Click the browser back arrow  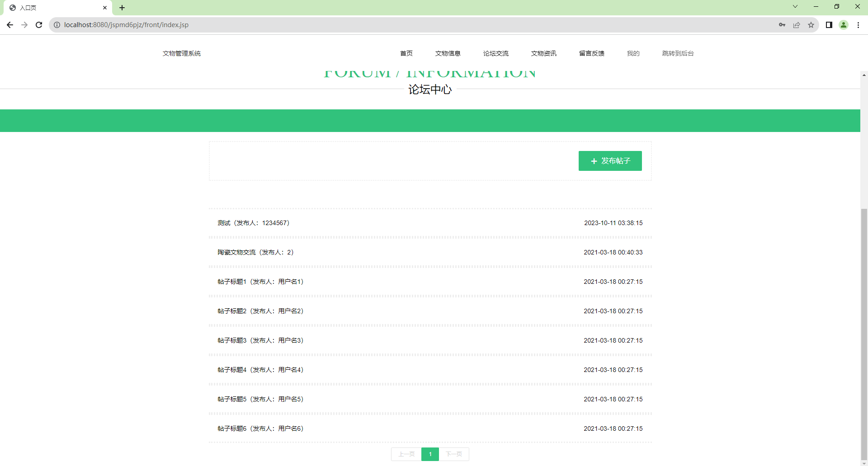click(x=10, y=25)
